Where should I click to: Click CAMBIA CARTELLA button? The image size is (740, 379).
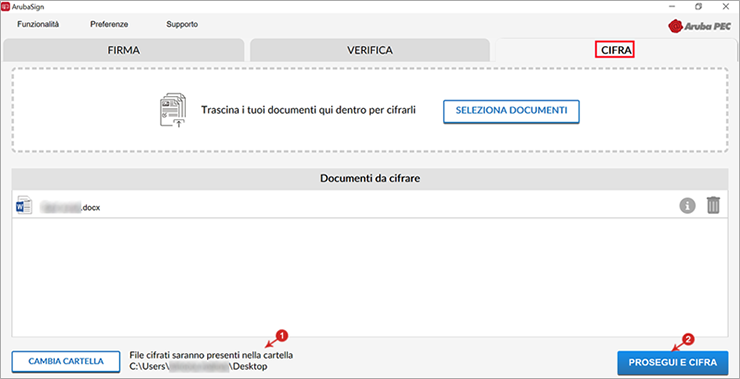(x=66, y=362)
